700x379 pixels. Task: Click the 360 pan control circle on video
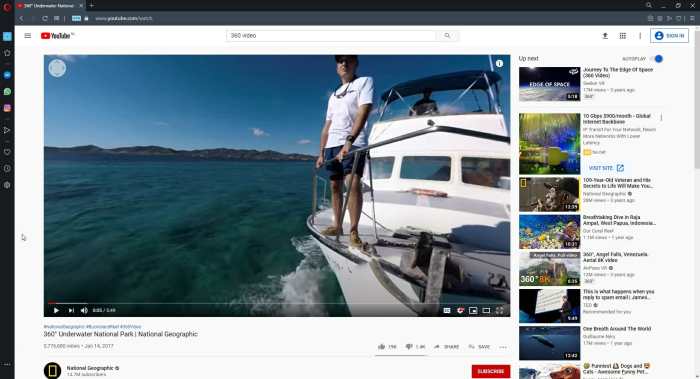tap(57, 68)
